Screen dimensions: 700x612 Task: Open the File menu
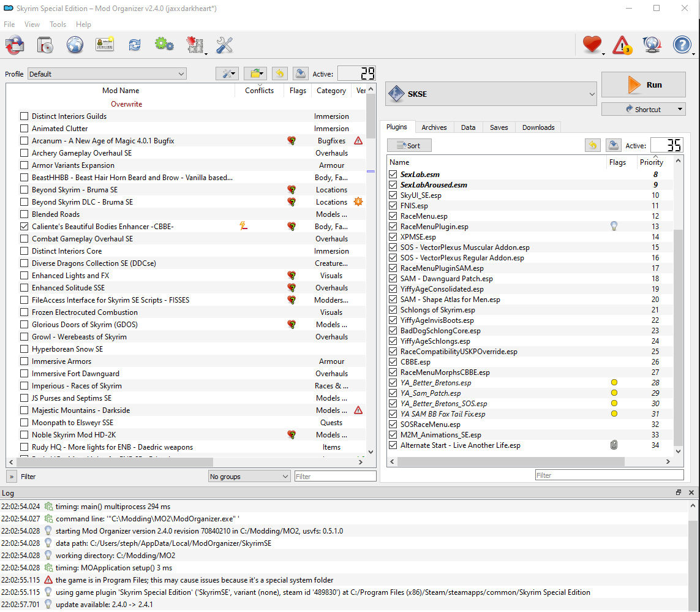tap(9, 24)
